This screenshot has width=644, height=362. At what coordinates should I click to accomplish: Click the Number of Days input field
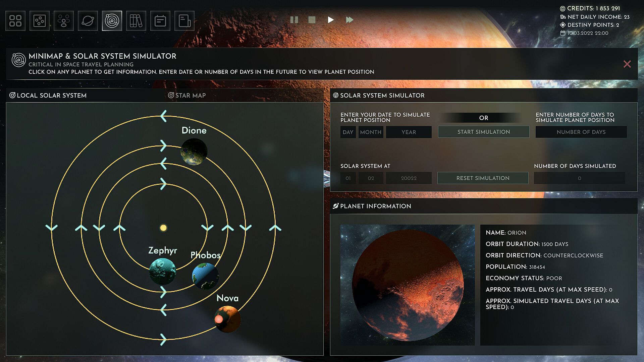point(581,132)
